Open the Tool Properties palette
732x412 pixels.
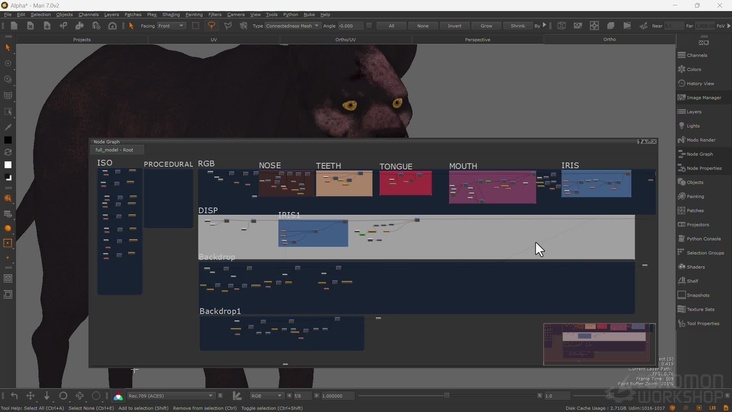703,323
